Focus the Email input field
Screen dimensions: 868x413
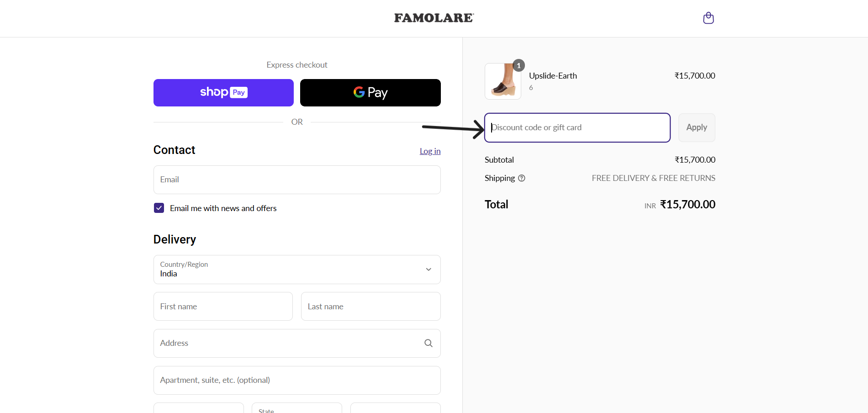tap(297, 180)
